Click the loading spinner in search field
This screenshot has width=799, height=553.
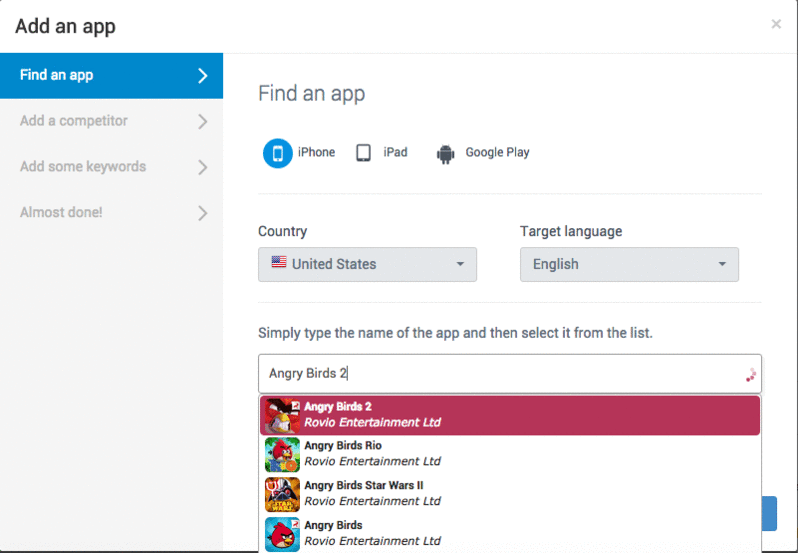(751, 375)
